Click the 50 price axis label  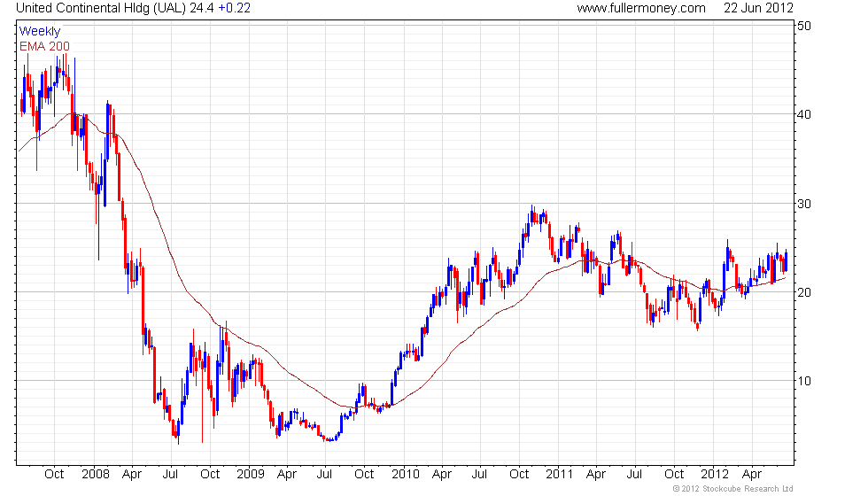point(804,26)
